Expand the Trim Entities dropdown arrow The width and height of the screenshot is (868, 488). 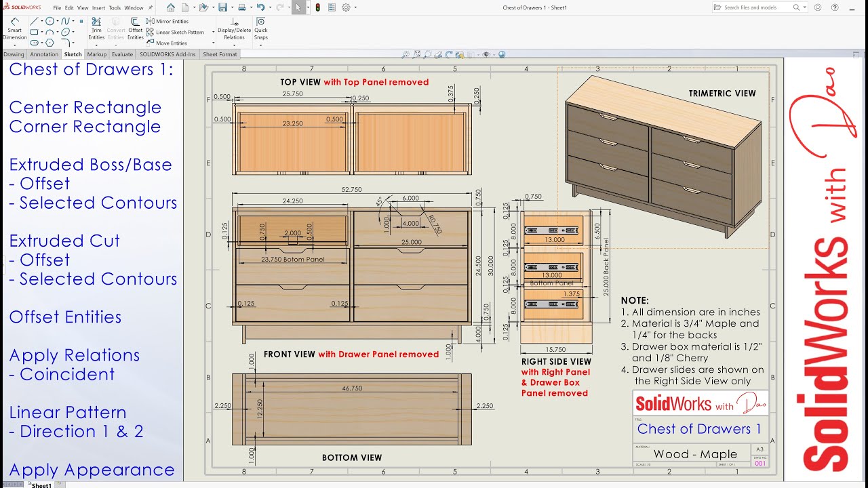pos(96,45)
